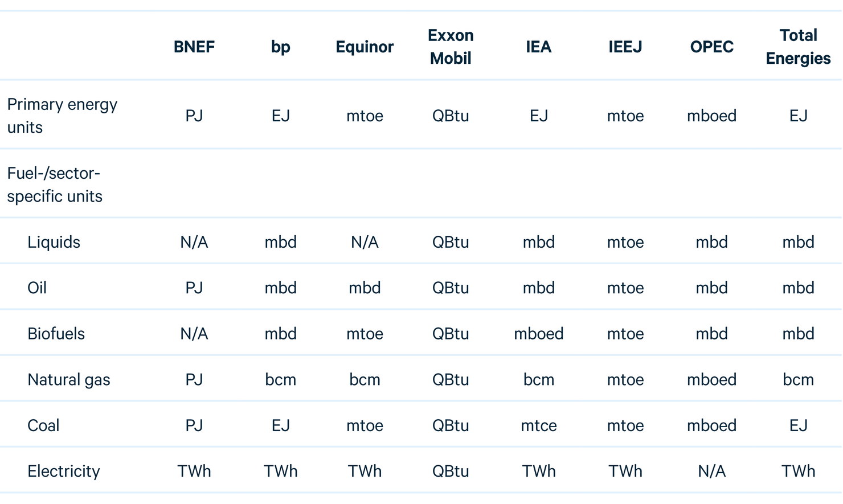This screenshot has height=504, width=843.
Task: Click the BNEF column header
Action: (194, 47)
